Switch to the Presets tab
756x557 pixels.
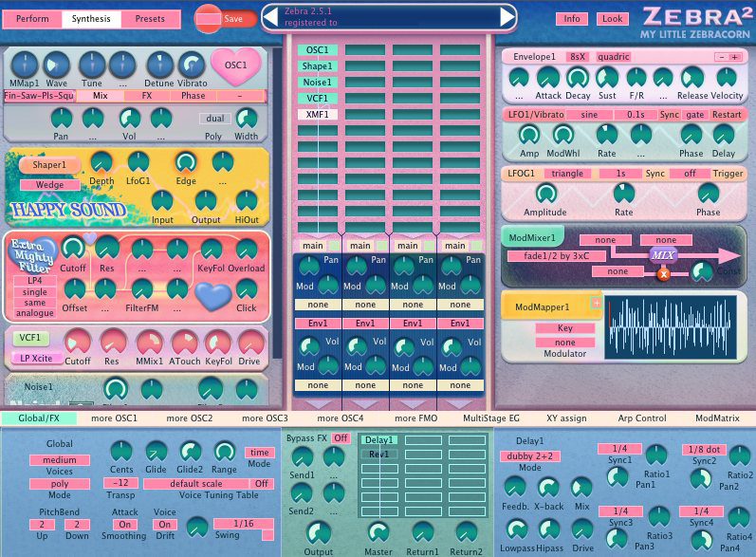click(x=150, y=19)
